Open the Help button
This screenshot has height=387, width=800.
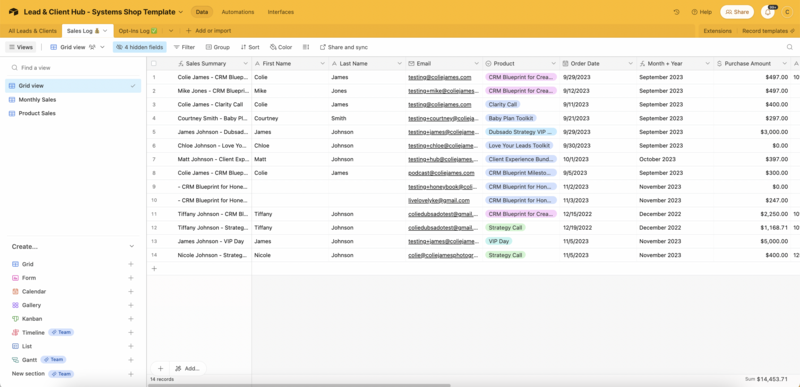point(702,12)
